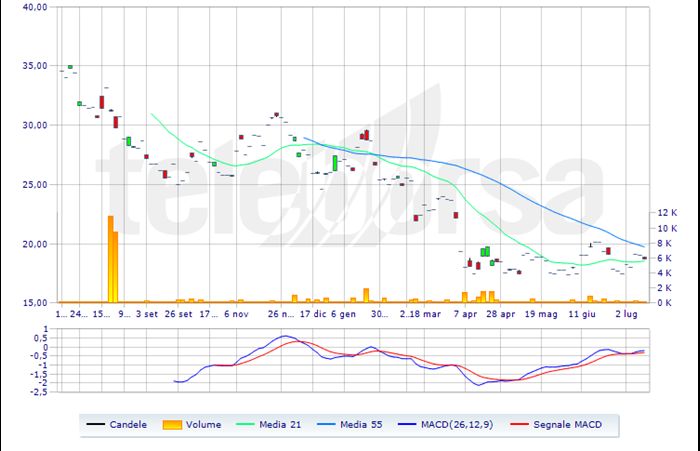Click the Media 21 legend label

pos(280,425)
